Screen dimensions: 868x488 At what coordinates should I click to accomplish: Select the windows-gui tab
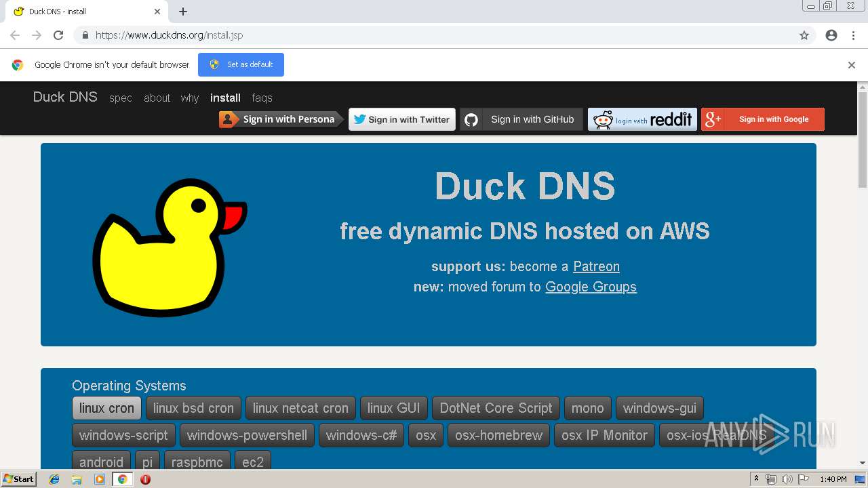point(660,408)
